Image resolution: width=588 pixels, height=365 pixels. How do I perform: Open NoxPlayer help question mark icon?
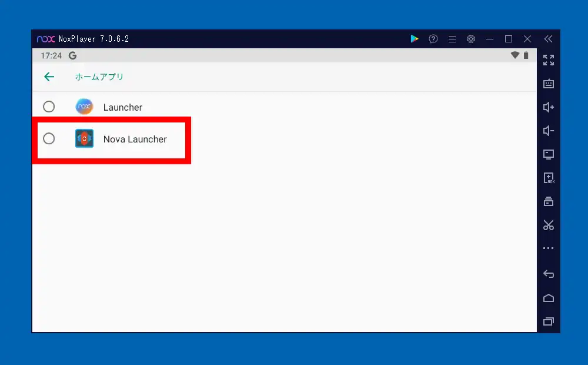(433, 39)
